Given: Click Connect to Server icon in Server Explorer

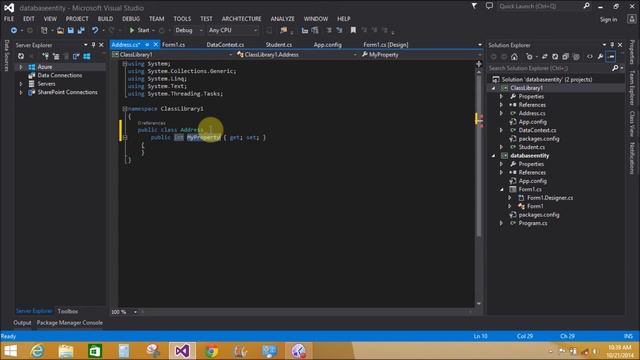Looking at the screenshot, I should [x=56, y=56].
